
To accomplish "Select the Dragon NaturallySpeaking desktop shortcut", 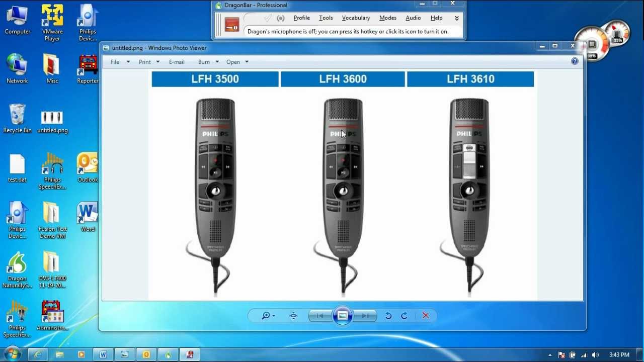I will tap(17, 270).
